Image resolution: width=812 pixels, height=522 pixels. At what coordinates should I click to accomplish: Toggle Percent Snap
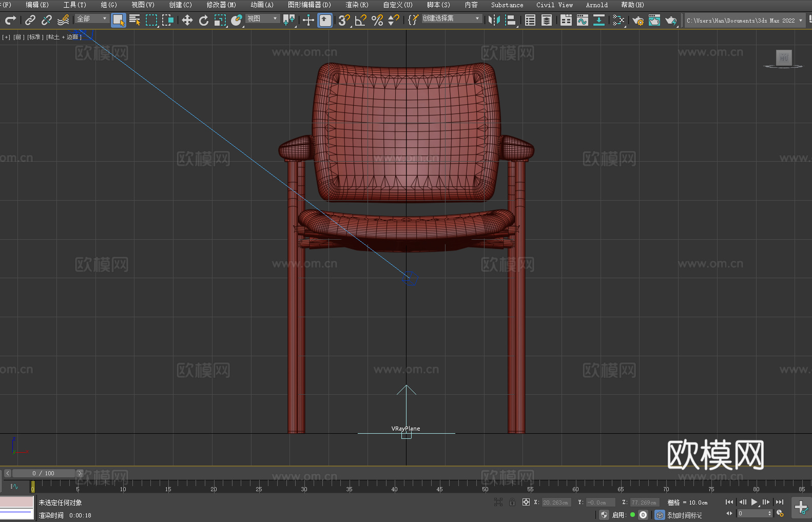[x=377, y=20]
